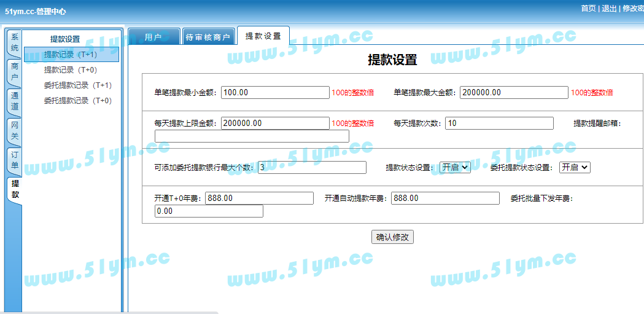Open the 系统 vertical sidebar tab
644x314 pixels.
[14, 43]
